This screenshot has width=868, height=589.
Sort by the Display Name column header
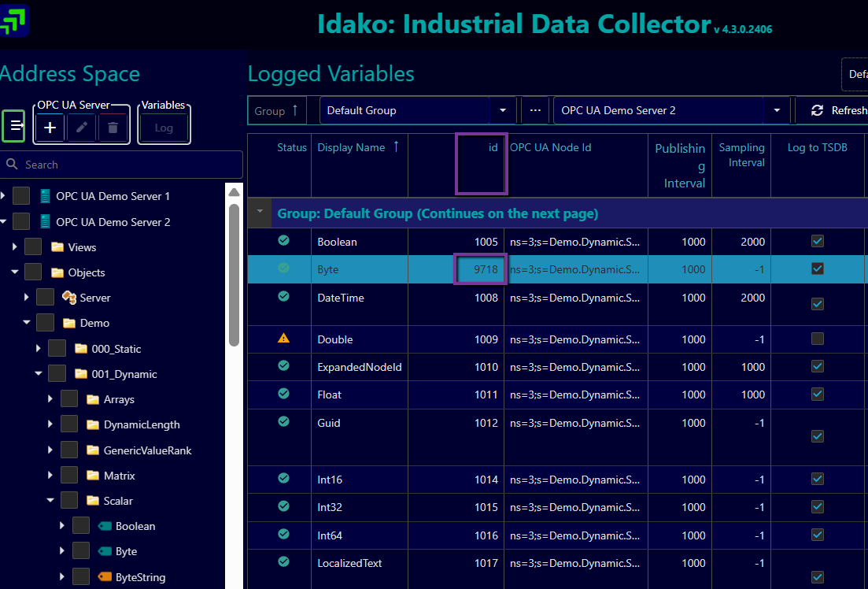point(351,147)
